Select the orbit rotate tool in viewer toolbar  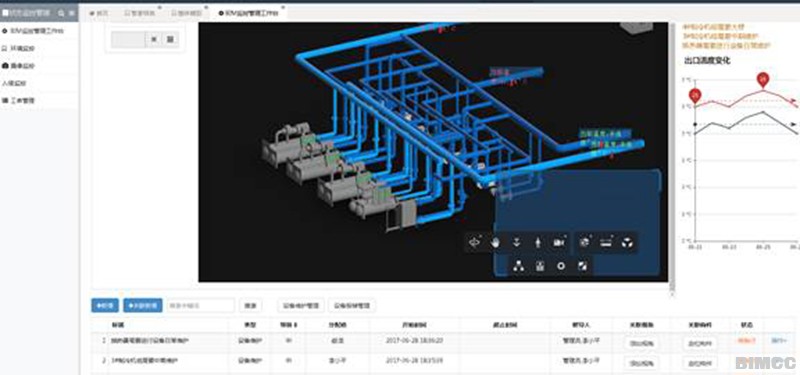475,243
